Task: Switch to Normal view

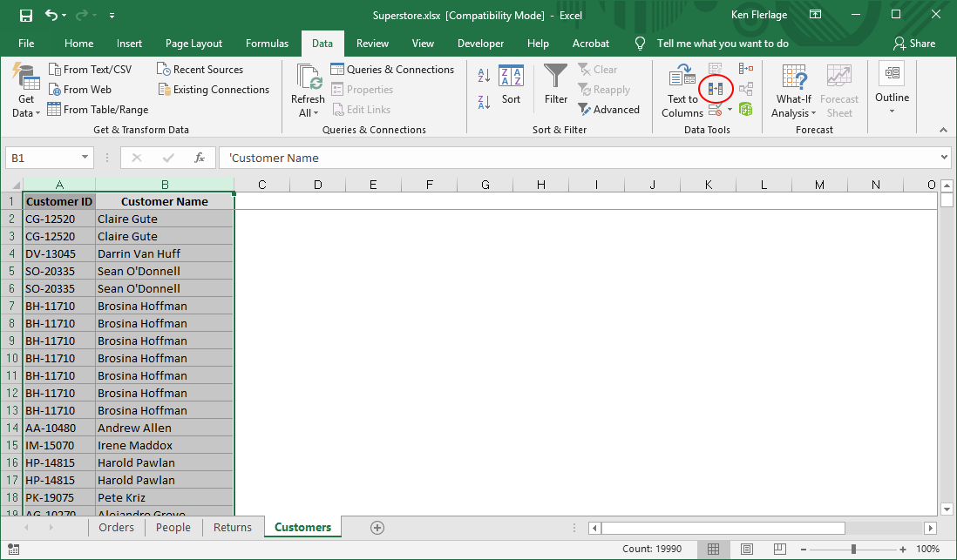Action: pyautogui.click(x=713, y=549)
